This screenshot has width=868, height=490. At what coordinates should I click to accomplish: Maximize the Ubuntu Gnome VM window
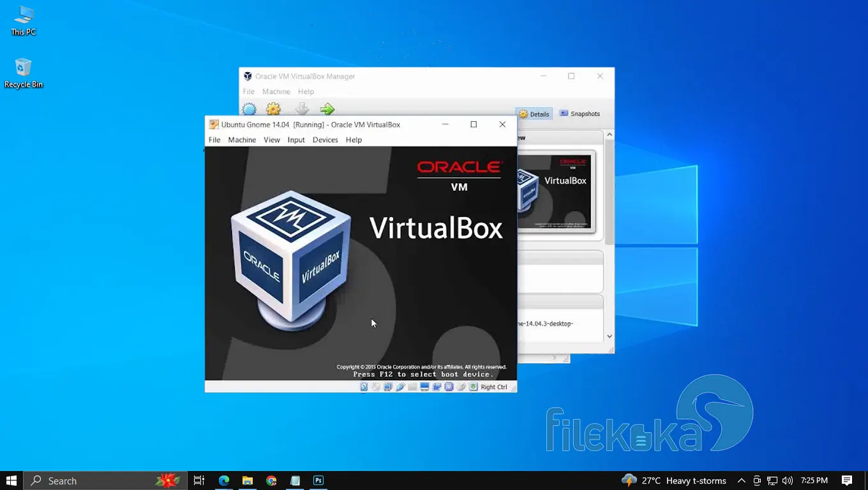click(x=474, y=124)
